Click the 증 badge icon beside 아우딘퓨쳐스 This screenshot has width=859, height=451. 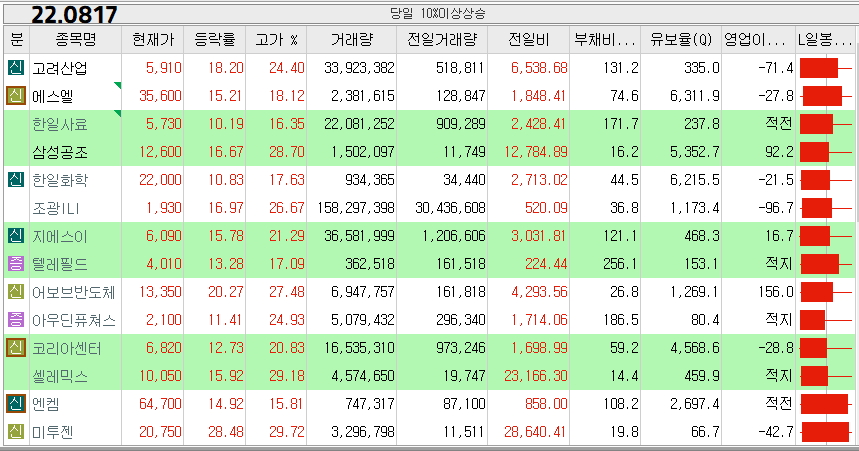(x=16, y=319)
